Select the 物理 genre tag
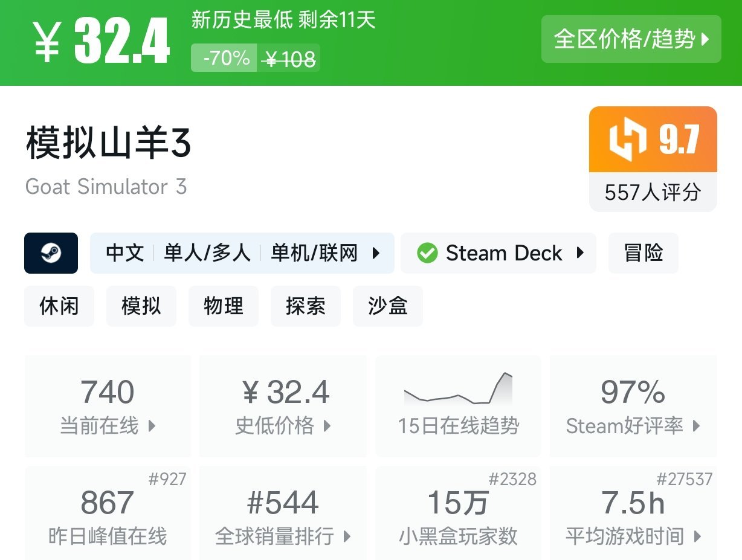The image size is (742, 560). pos(224,306)
